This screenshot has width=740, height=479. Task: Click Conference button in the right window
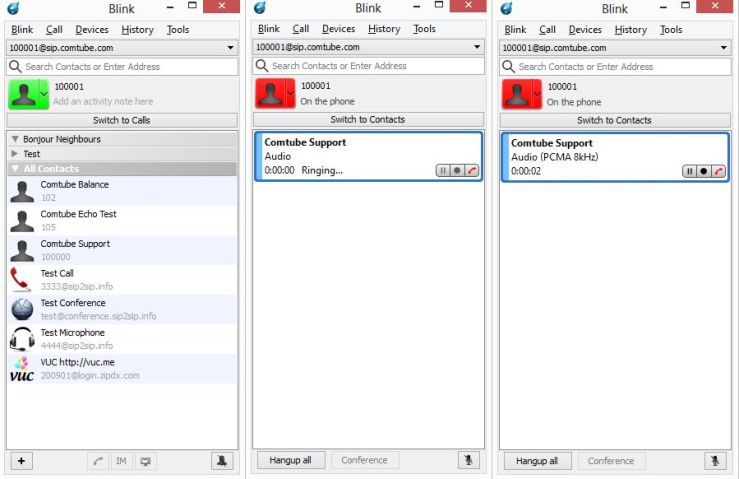[611, 461]
